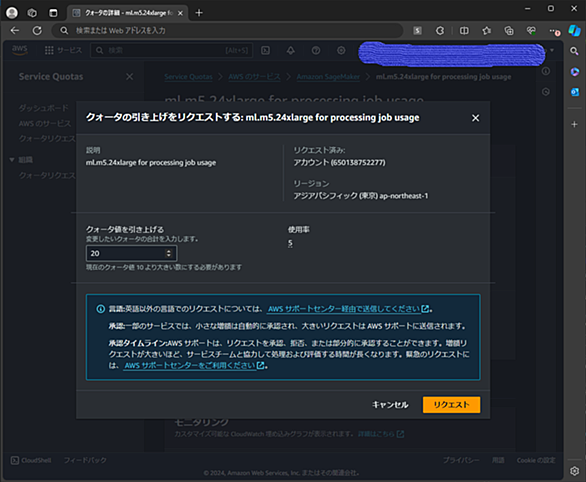586x482 pixels.
Task: Open the Edge sidebar search icon
Action: point(574,51)
